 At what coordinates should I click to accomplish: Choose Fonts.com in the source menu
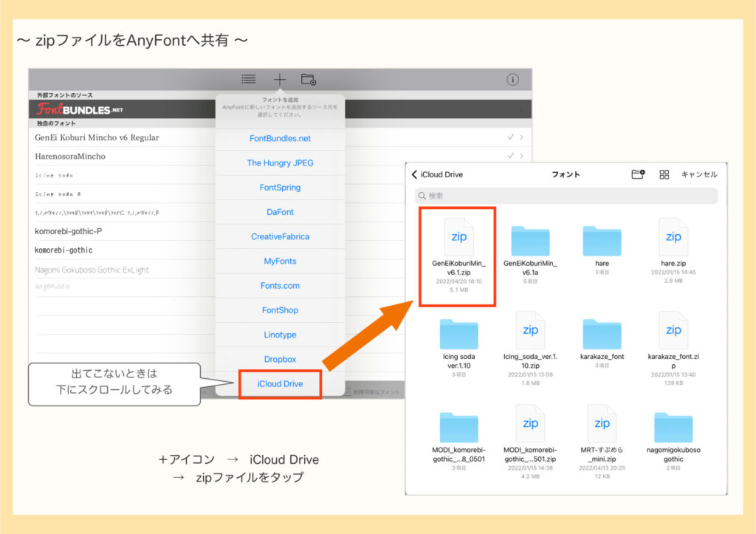pyautogui.click(x=280, y=286)
